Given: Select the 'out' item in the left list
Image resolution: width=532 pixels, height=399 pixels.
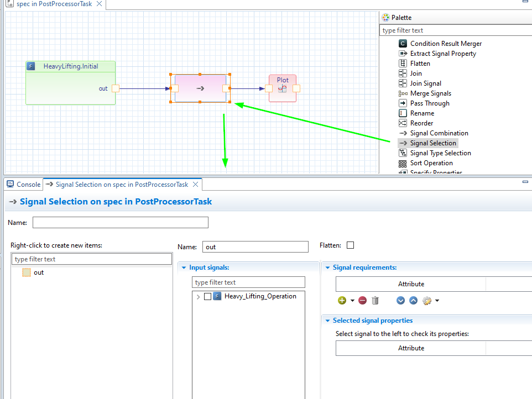Looking at the screenshot, I should tap(38, 272).
